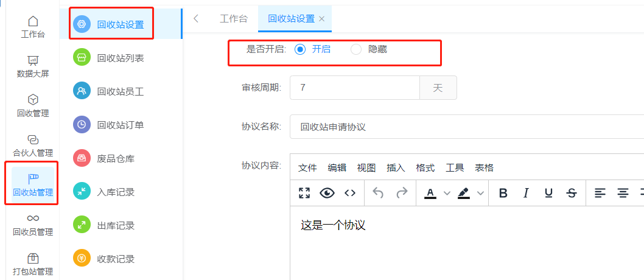This screenshot has width=644, height=280.
Task: Open the 文件 menu in editor
Action: [x=307, y=167]
